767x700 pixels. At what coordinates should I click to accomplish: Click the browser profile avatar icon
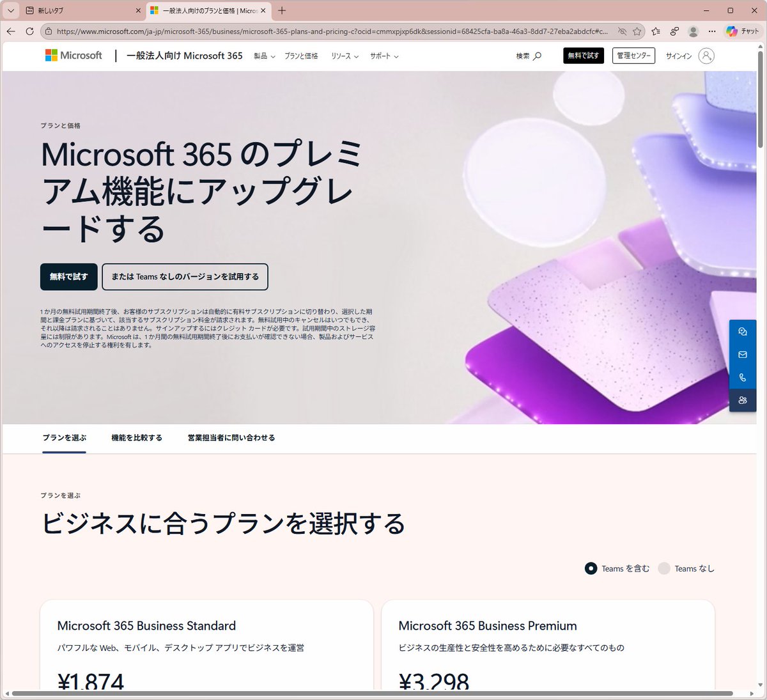click(693, 31)
